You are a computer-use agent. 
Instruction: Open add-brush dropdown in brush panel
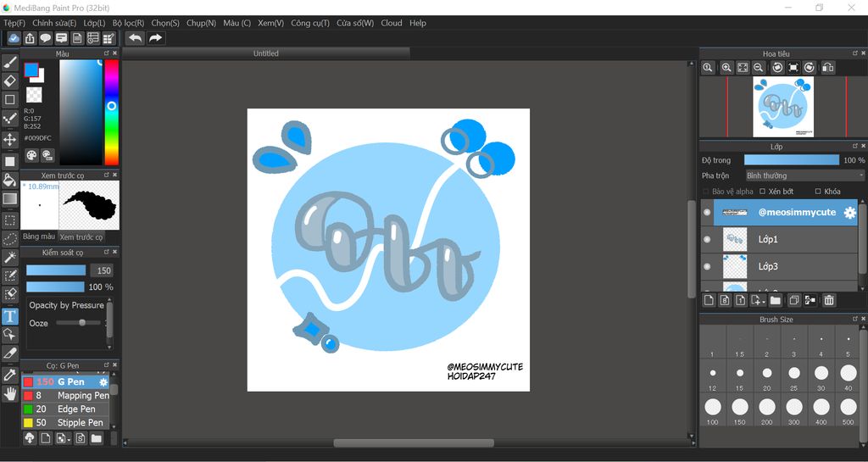pyautogui.click(x=63, y=438)
